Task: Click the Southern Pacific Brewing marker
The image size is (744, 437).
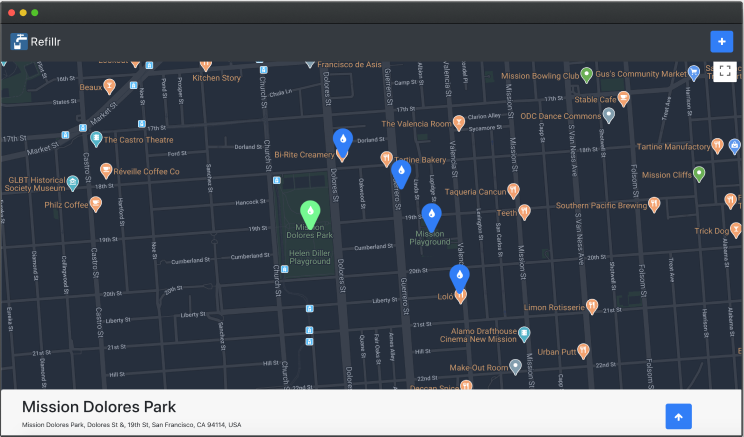Action: (x=654, y=205)
